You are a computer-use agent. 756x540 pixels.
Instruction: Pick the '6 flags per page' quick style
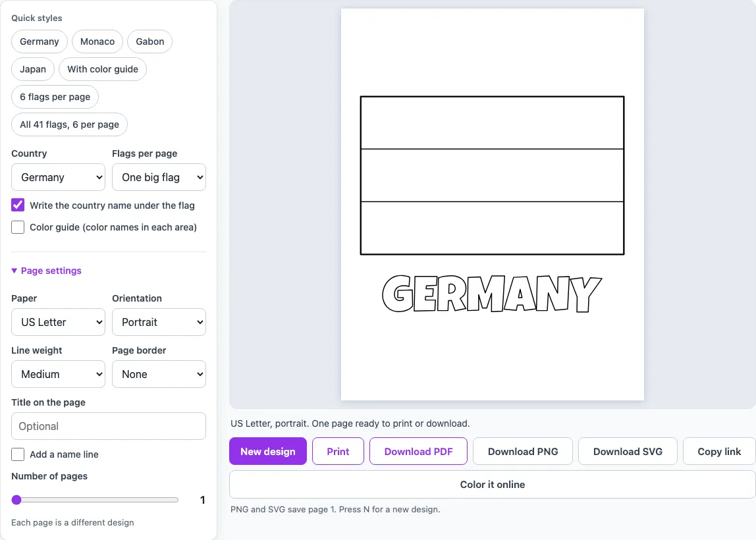[x=55, y=97]
